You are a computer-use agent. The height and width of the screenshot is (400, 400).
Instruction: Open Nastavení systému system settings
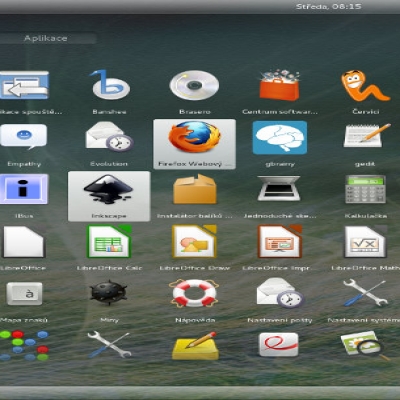pyautogui.click(x=365, y=293)
